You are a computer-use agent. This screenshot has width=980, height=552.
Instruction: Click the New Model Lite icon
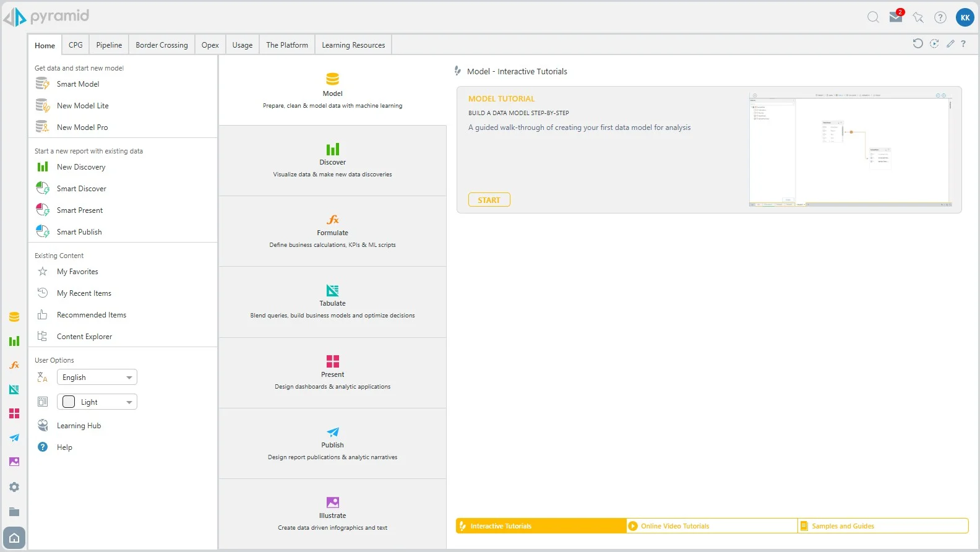coord(42,105)
